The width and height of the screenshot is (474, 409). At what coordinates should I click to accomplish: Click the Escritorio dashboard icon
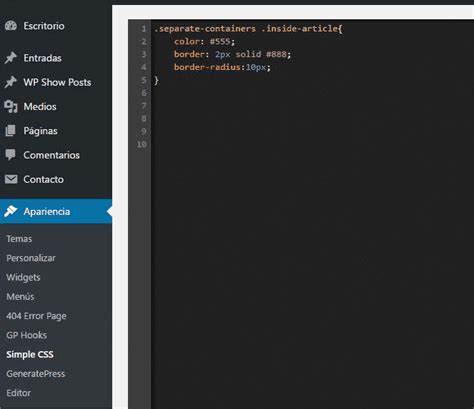[11, 26]
